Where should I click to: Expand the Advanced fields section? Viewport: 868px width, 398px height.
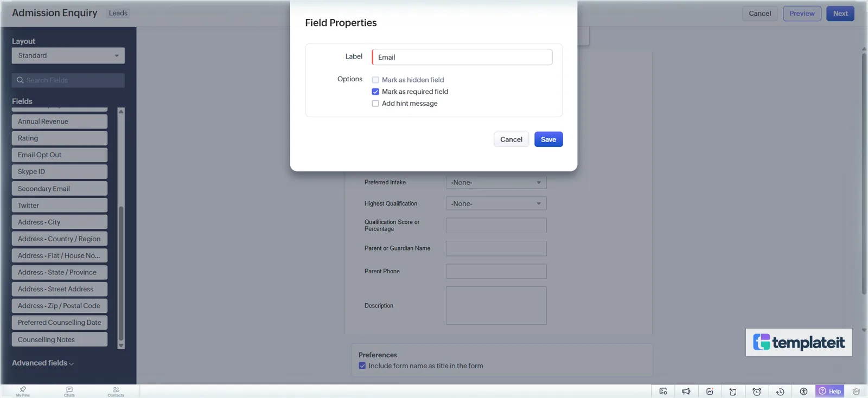43,363
